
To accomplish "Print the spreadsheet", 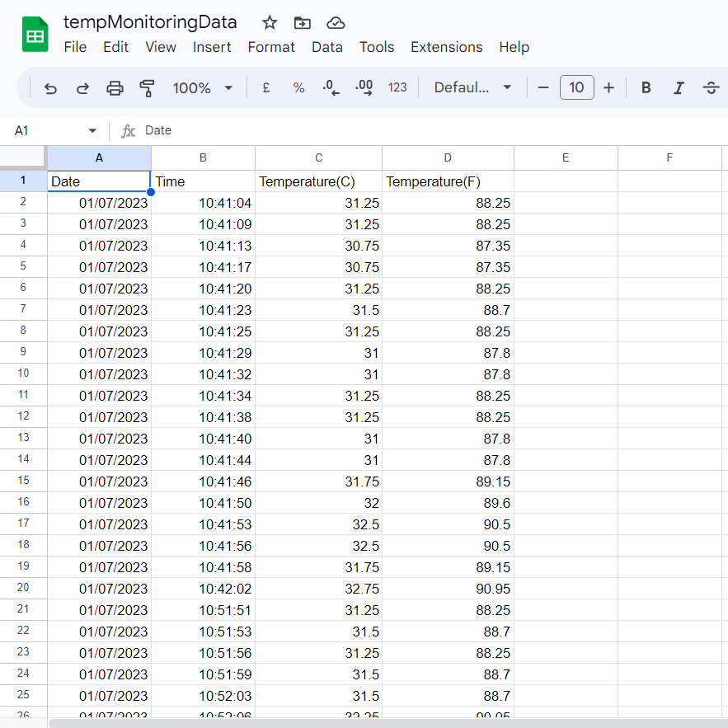I will coord(115,87).
